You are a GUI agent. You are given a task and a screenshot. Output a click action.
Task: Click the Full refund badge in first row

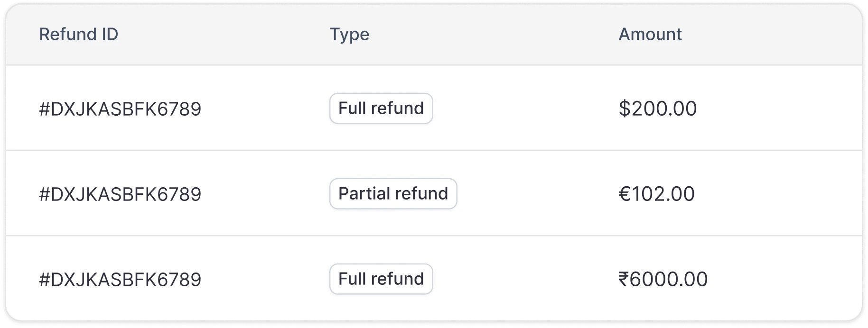[x=381, y=108]
